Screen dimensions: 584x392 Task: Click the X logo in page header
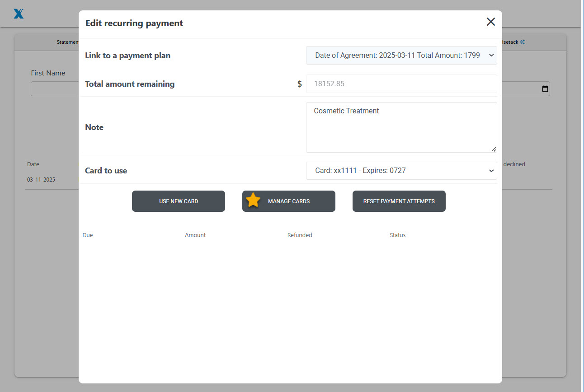19,14
